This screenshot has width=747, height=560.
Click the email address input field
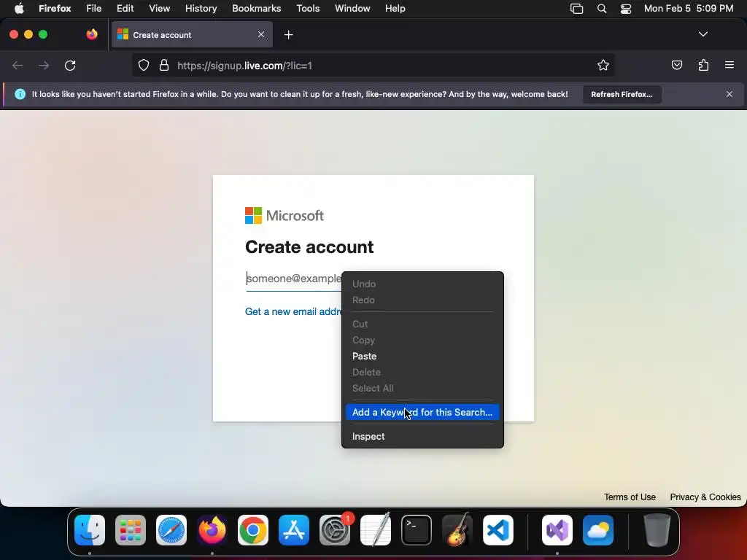click(x=293, y=279)
